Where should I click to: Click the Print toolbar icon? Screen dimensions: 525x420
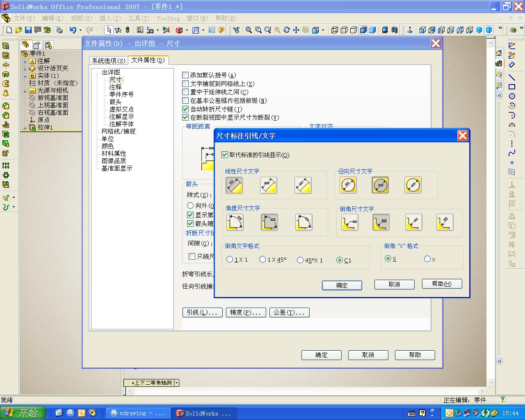pos(59,30)
